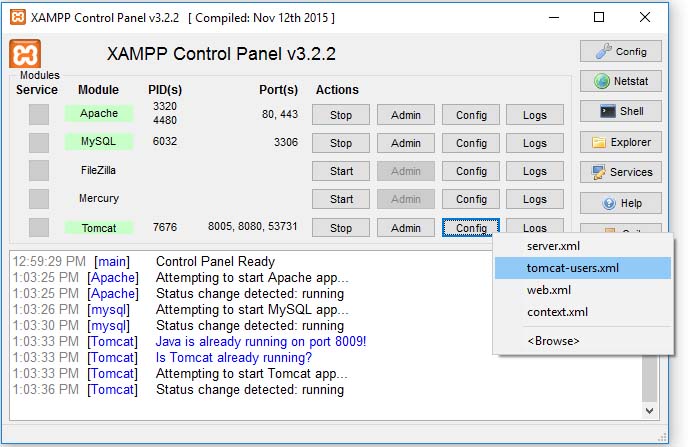Screen dimensions: 688x447
Task: Click the 'Is Tomcat already running?' log line
Action: [234, 358]
